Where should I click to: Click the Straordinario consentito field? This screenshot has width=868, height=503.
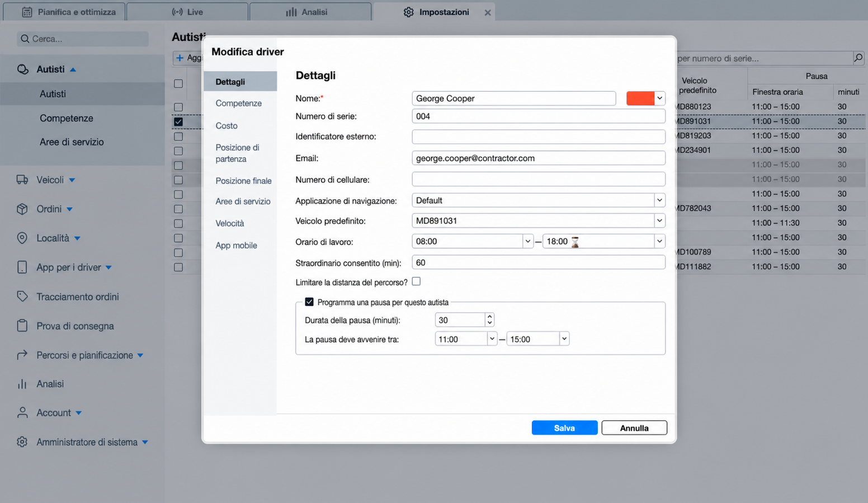[539, 262]
